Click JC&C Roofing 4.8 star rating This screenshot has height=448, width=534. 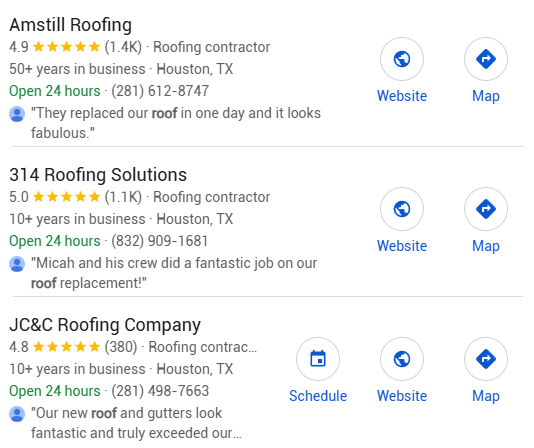[x=54, y=347]
